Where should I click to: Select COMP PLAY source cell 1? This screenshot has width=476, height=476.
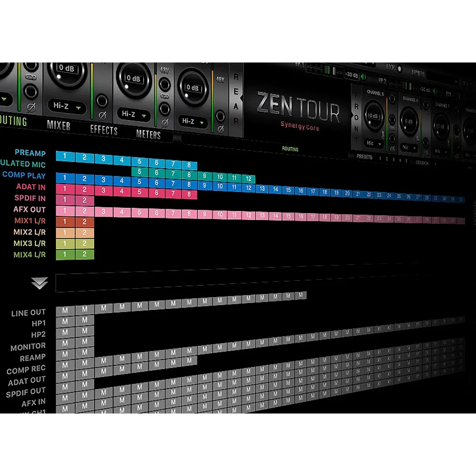click(65, 178)
